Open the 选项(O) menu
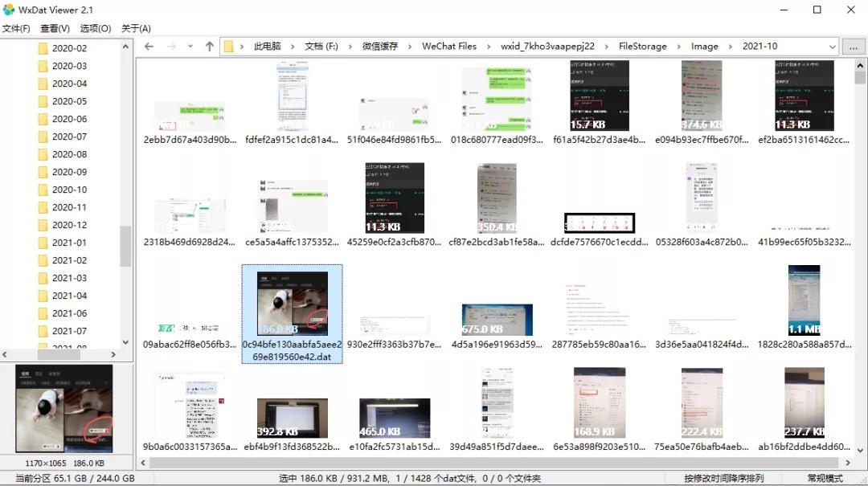Screen dimensions: 868x486 coord(96,28)
